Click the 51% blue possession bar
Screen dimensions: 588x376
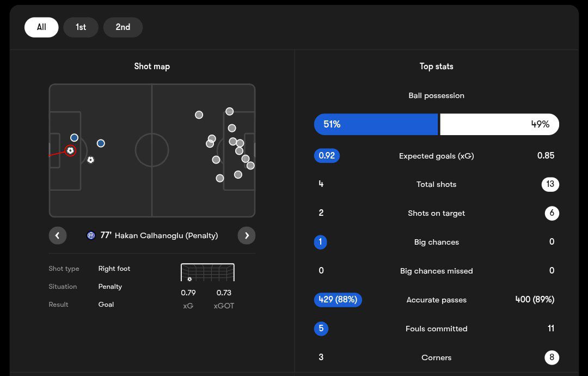click(376, 124)
